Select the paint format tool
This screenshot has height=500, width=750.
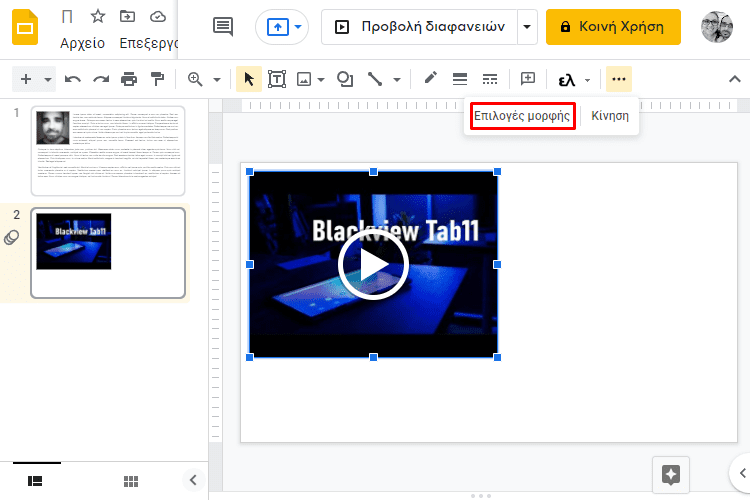(157, 79)
